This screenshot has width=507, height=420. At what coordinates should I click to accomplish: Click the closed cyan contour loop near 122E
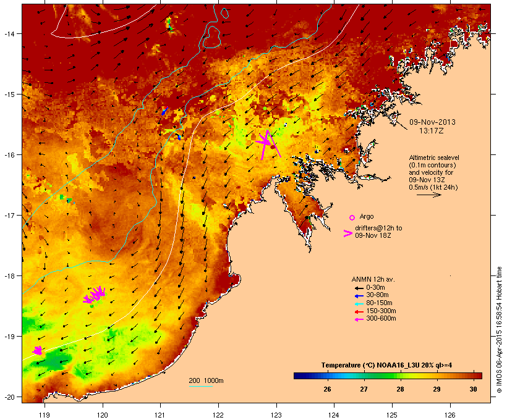click(x=212, y=37)
